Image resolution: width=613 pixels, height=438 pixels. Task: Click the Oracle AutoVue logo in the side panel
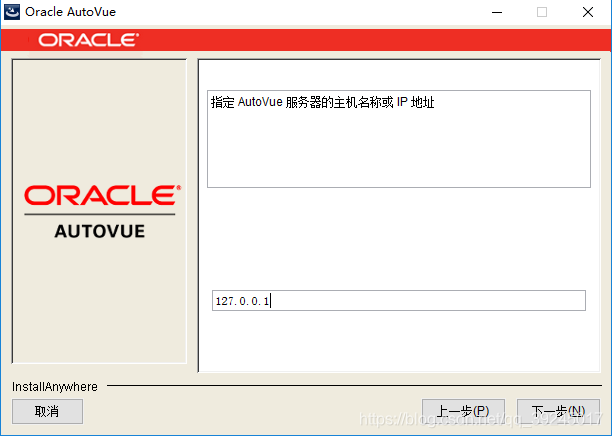(102, 212)
